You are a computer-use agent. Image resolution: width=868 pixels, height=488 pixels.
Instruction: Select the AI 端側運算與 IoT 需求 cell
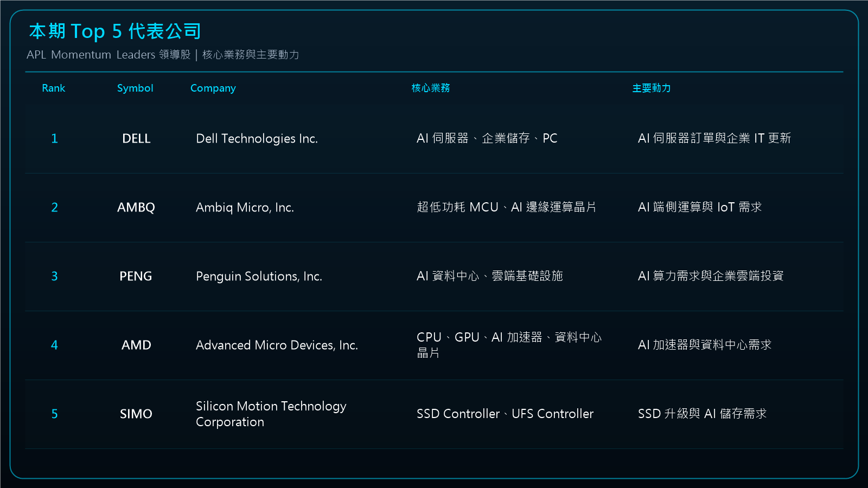700,207
